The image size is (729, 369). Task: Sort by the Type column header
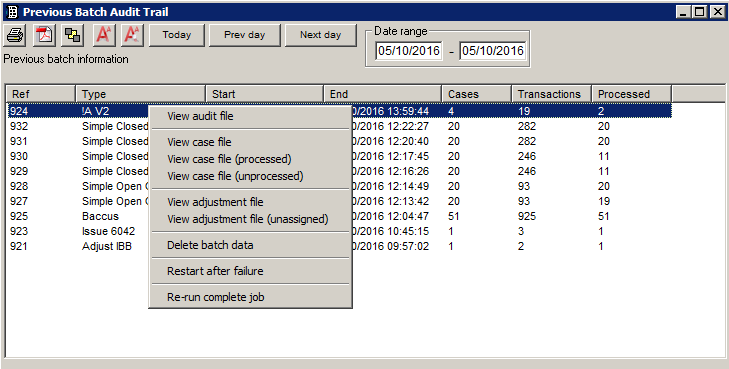[x=140, y=94]
